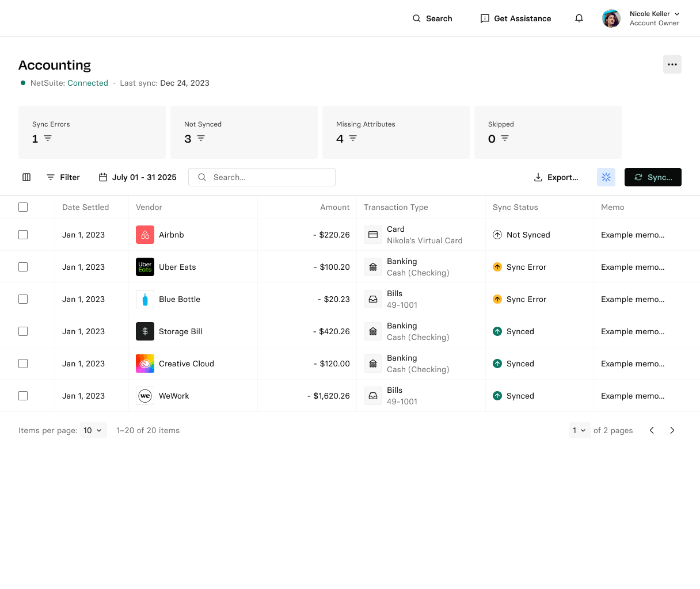Filter by the Skipped card
Viewport: 700px width, 589px height.
pos(548,132)
